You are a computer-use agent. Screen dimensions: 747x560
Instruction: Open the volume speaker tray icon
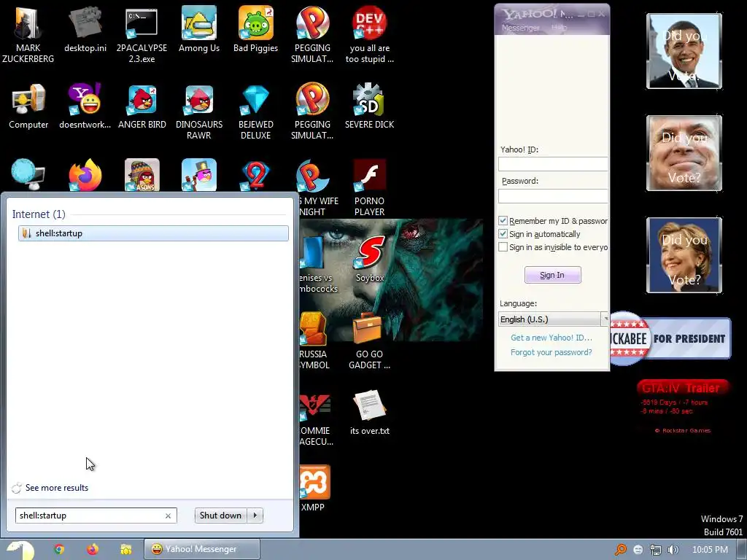click(673, 550)
